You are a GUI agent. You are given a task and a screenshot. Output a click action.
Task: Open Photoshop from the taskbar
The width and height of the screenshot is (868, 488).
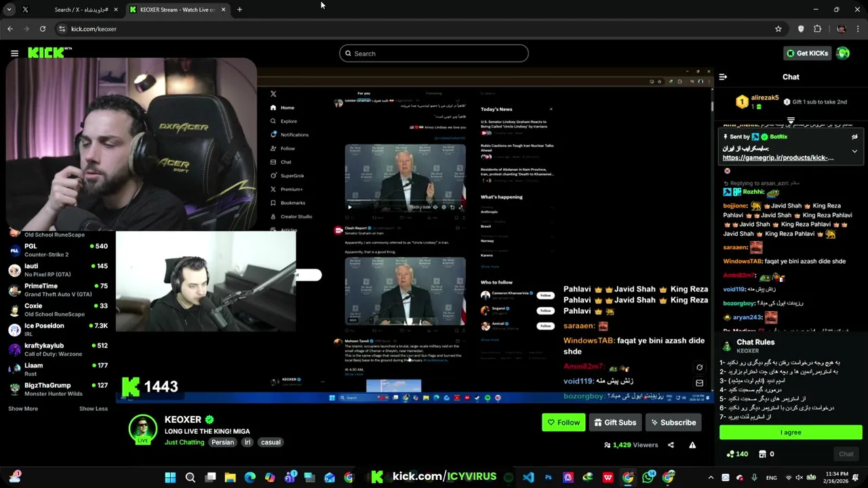pyautogui.click(x=549, y=477)
